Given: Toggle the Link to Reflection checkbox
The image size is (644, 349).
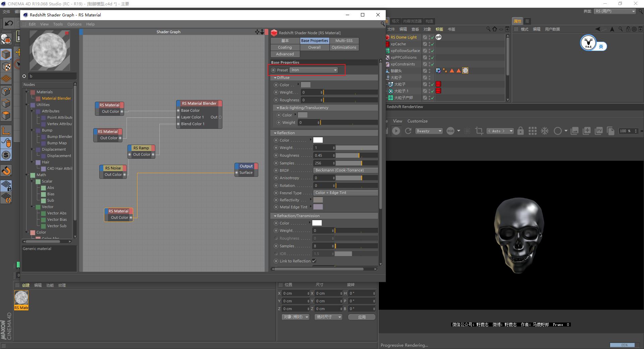Looking at the screenshot, I should point(314,261).
